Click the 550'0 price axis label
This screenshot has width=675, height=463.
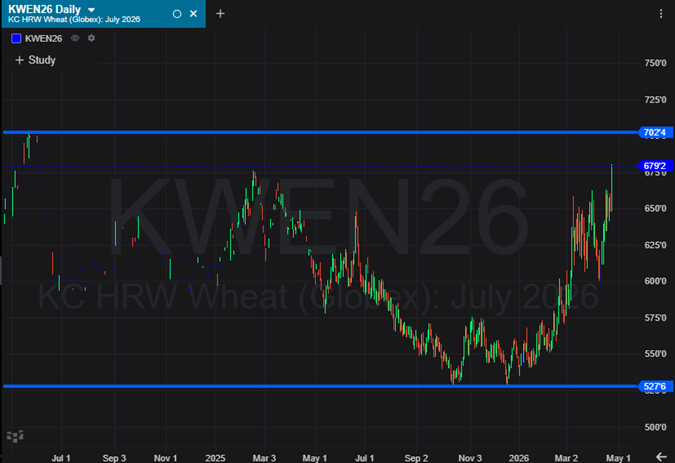click(655, 354)
